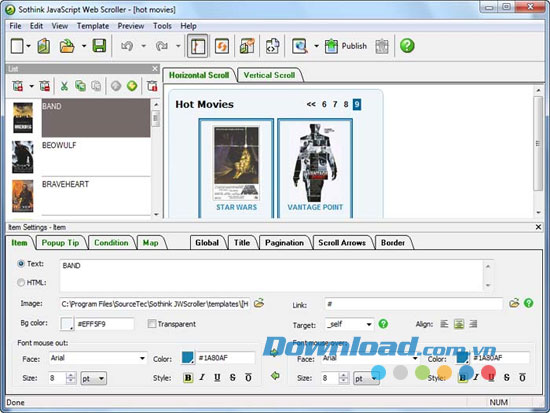Add a new item to list

pos(18,86)
